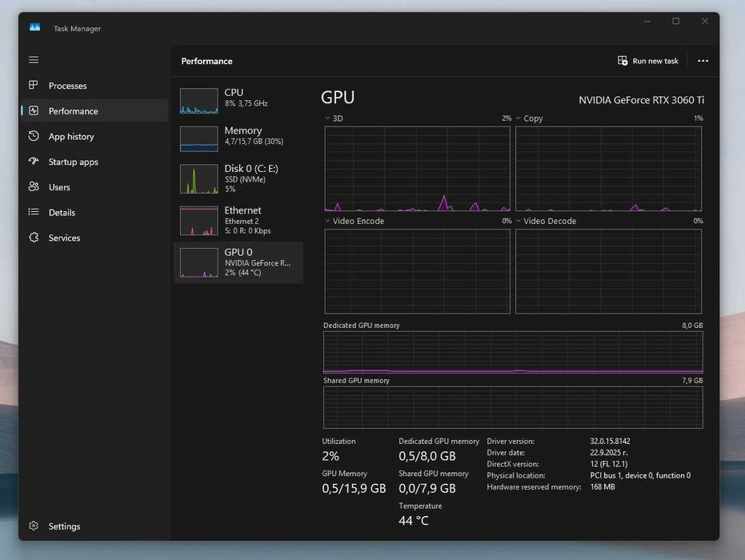745x560 pixels.
Task: Open the three-dot more options menu
Action: tap(703, 61)
